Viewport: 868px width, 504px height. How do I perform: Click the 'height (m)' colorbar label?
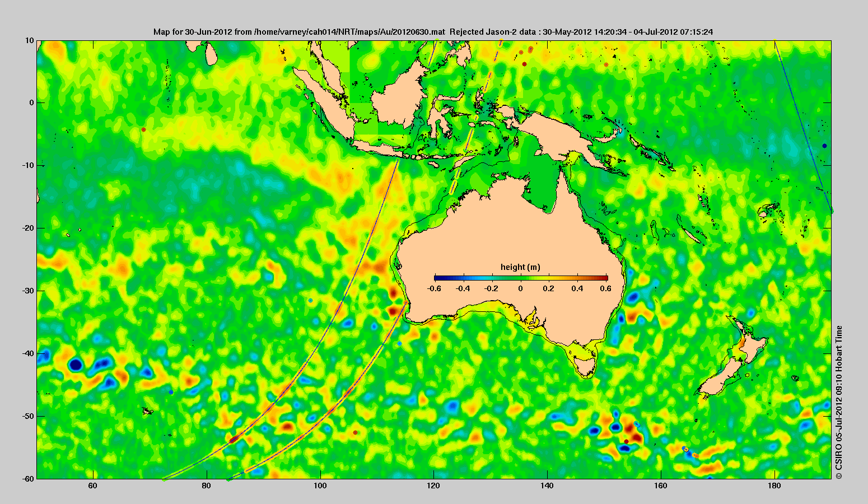point(520,267)
